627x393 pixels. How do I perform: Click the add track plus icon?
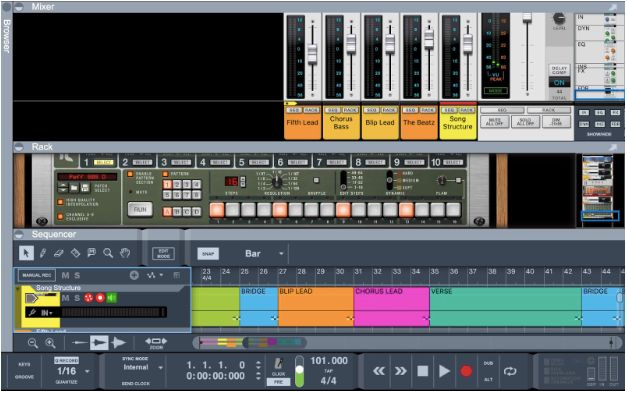tap(134, 275)
